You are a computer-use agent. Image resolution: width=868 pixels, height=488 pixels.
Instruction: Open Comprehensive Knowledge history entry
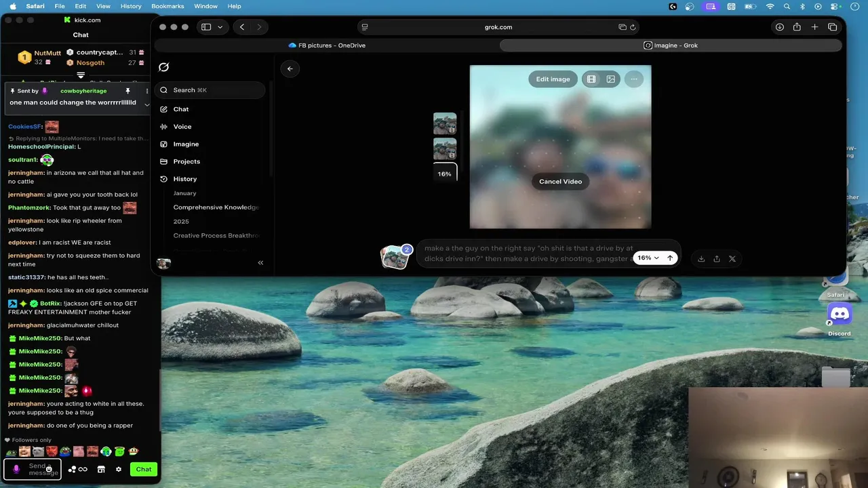click(x=216, y=207)
